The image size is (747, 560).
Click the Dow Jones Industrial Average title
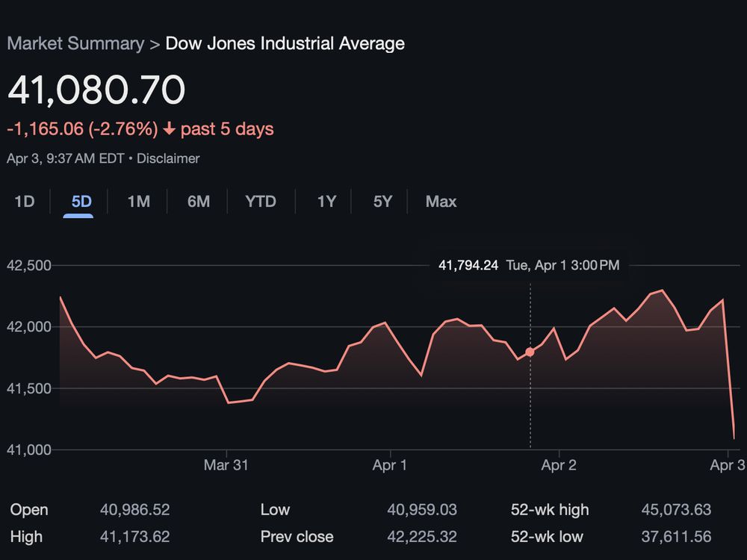285,43
